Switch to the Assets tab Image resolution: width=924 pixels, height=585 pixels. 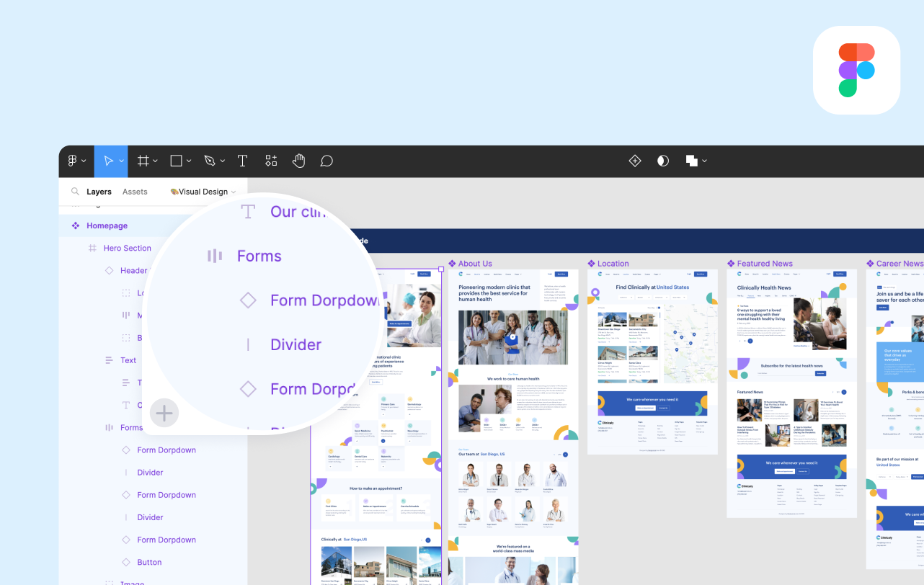(x=135, y=192)
